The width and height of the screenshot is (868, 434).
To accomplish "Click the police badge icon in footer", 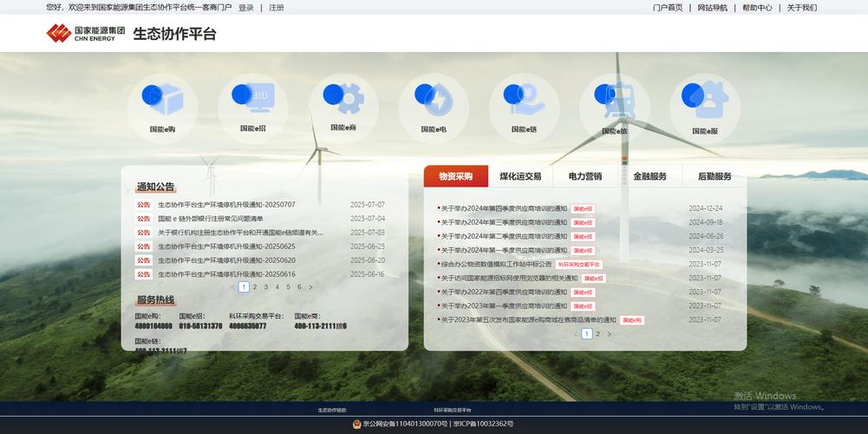I will point(357,424).
